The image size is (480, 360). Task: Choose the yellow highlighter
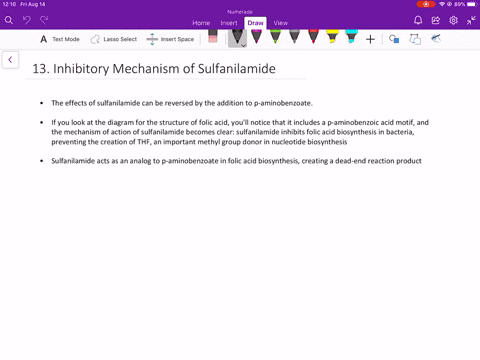[332, 37]
